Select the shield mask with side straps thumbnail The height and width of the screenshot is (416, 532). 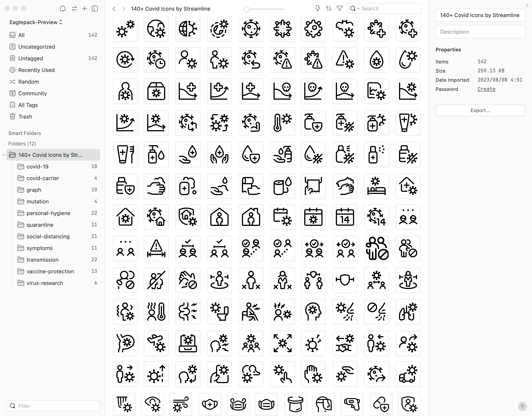pos(345,280)
